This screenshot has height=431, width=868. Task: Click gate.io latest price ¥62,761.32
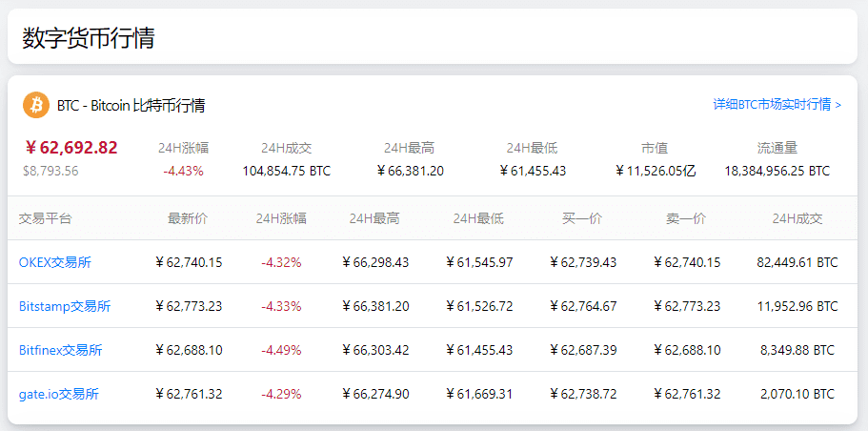click(189, 394)
